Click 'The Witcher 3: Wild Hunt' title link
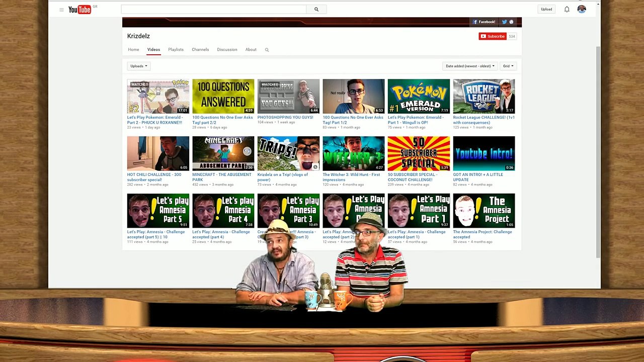644x362 pixels. pyautogui.click(x=351, y=177)
